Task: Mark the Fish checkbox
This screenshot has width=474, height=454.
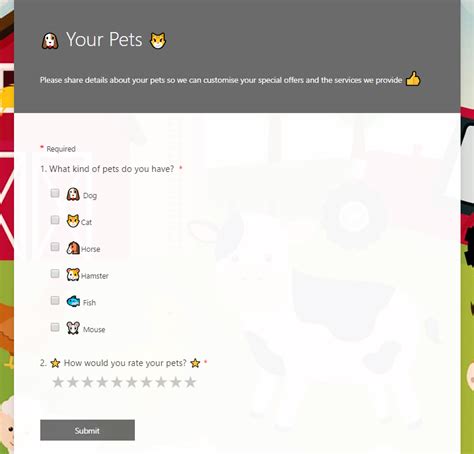Action: point(55,300)
